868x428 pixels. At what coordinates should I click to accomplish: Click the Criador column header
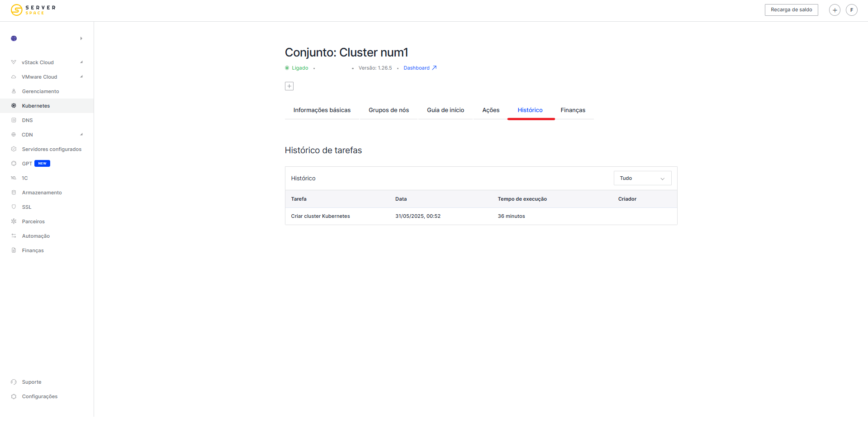pyautogui.click(x=627, y=199)
